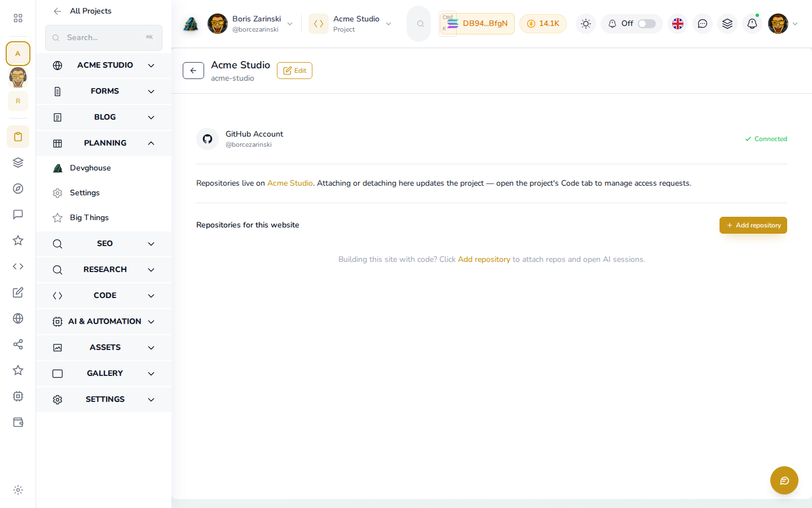Expand the ACME STUDIO section
This screenshot has width=812, height=508.
(x=104, y=65)
